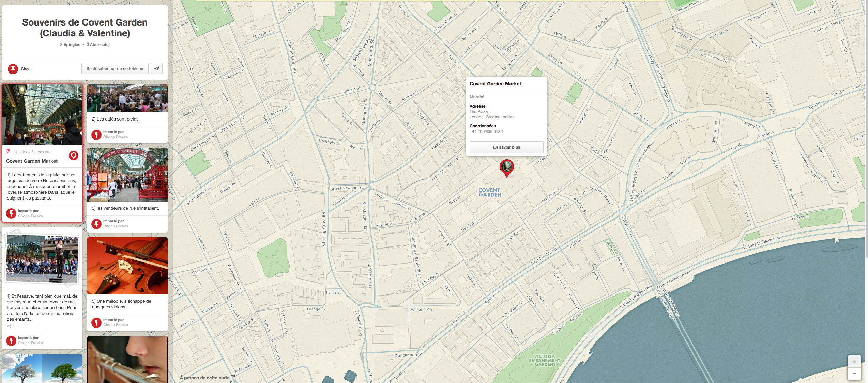Open the violin photo thumbnail
868x383 pixels.
pyautogui.click(x=127, y=266)
